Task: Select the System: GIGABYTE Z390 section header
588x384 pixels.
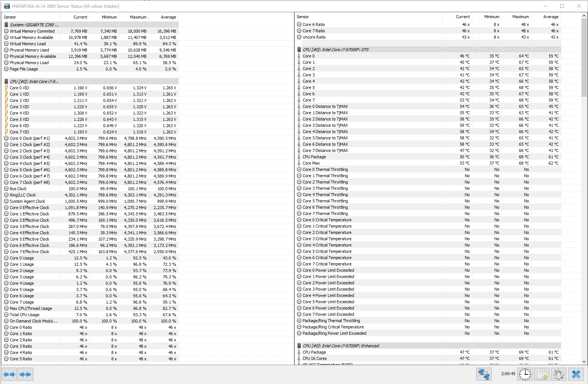Action: click(90, 25)
